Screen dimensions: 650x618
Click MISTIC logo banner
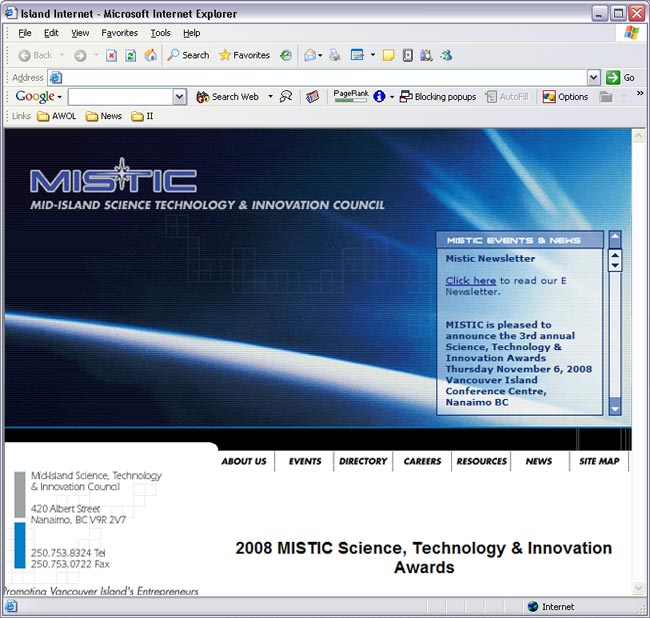pyautogui.click(x=113, y=176)
